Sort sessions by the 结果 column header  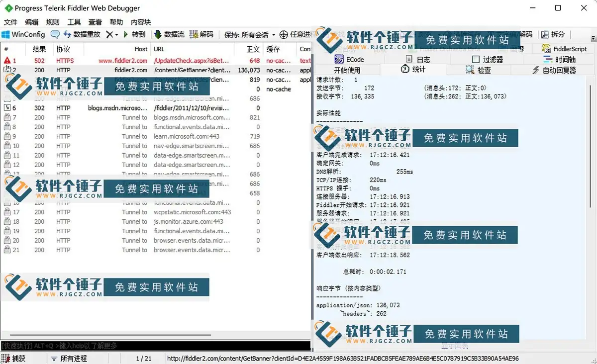tap(39, 49)
